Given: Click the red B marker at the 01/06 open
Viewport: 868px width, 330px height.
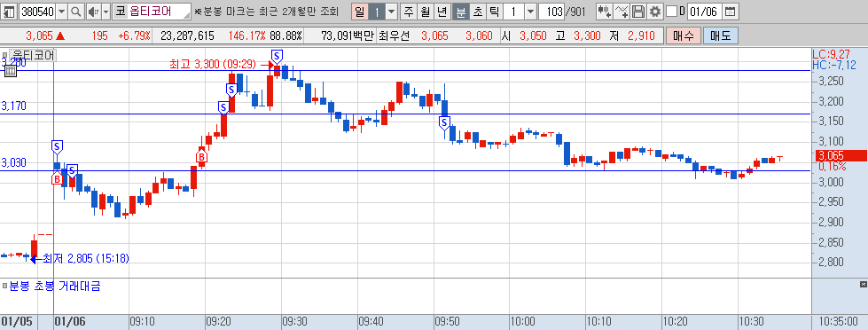Looking at the screenshot, I should (x=57, y=178).
